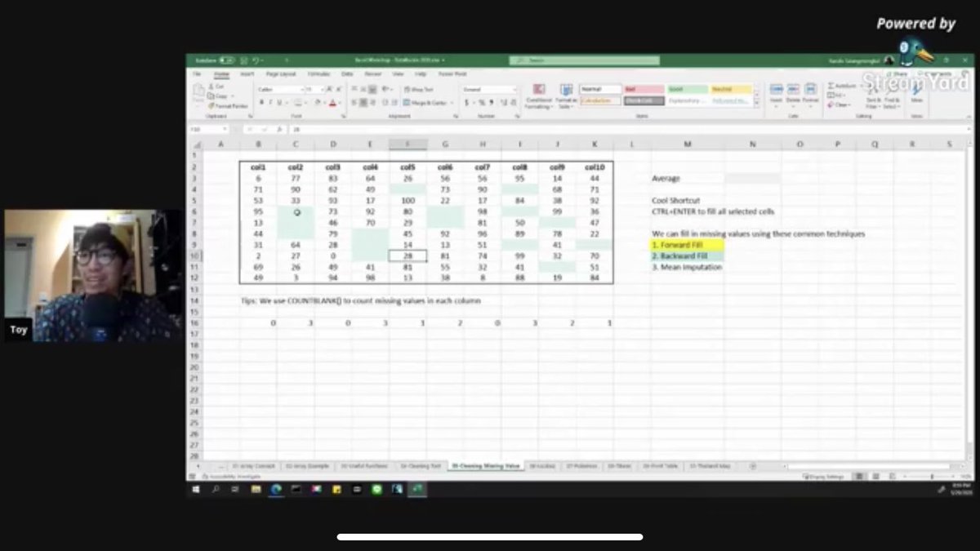Switch to the Page Layout tab
The image size is (980, 551).
(280, 73)
